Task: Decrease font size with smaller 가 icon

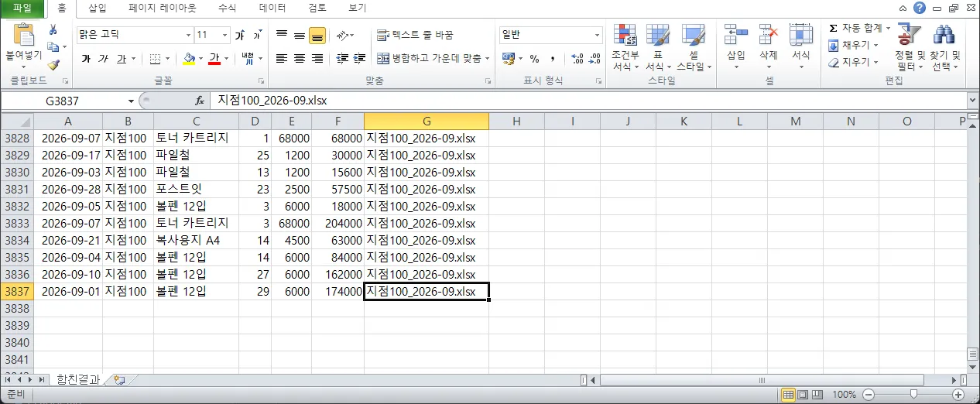Action: pyautogui.click(x=256, y=36)
